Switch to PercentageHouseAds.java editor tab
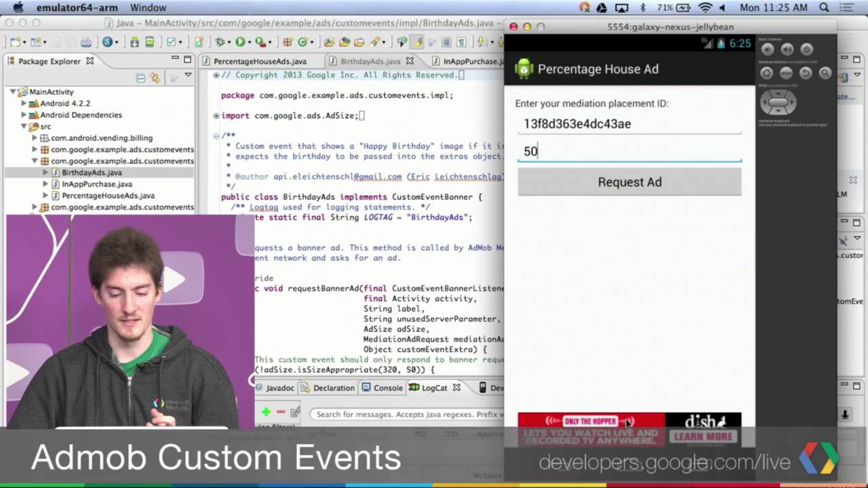Image resolution: width=868 pixels, height=488 pixels. pyautogui.click(x=260, y=61)
